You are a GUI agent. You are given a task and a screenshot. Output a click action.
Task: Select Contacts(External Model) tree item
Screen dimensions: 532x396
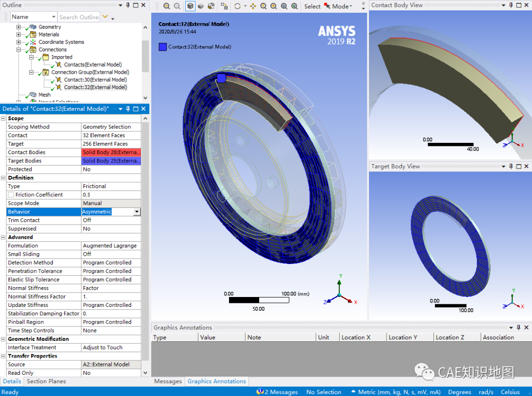point(93,65)
